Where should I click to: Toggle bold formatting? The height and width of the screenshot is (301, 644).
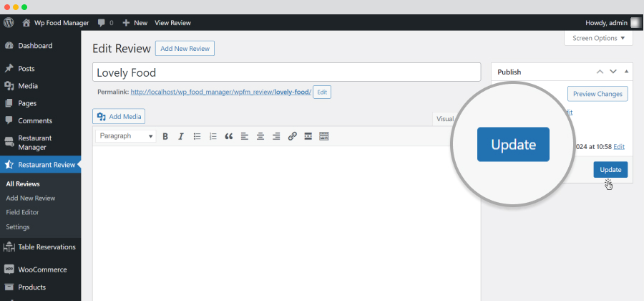point(165,136)
